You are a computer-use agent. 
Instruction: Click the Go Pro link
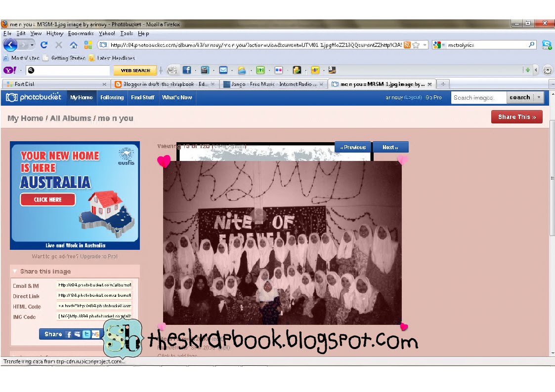click(x=433, y=98)
